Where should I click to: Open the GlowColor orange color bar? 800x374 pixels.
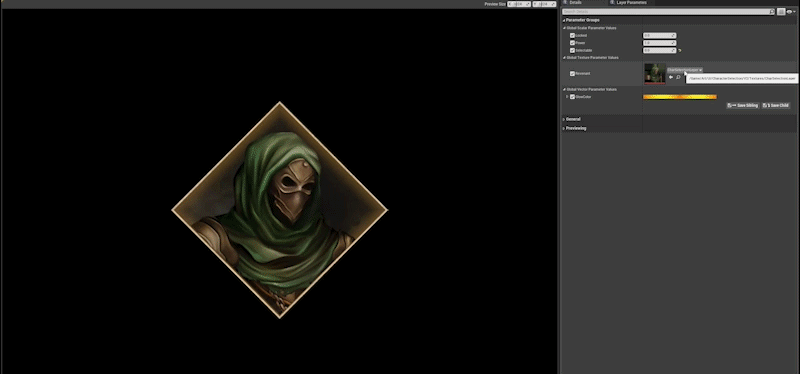680,96
